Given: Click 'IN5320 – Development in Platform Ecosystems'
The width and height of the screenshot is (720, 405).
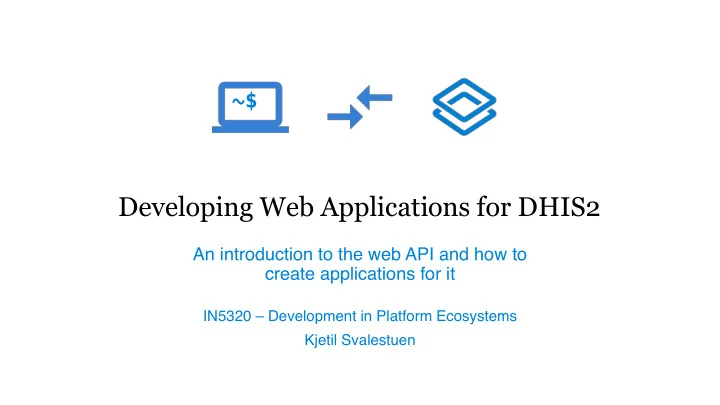Looking at the screenshot, I should tap(360, 316).
